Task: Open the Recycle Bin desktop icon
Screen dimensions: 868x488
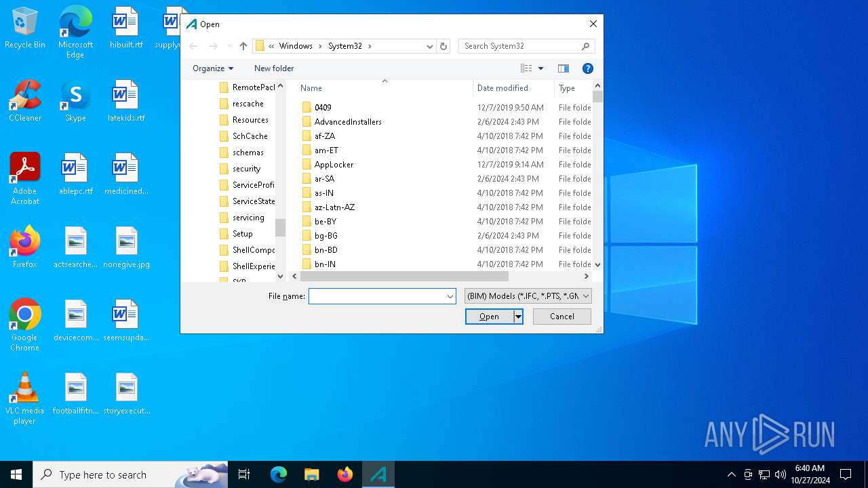Action: point(25,28)
